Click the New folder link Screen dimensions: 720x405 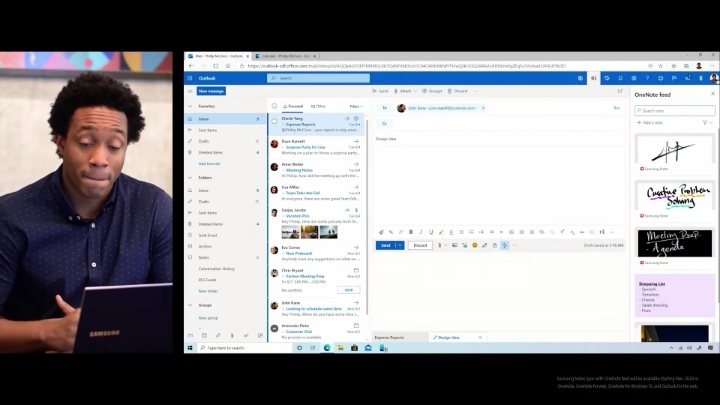pos(208,291)
